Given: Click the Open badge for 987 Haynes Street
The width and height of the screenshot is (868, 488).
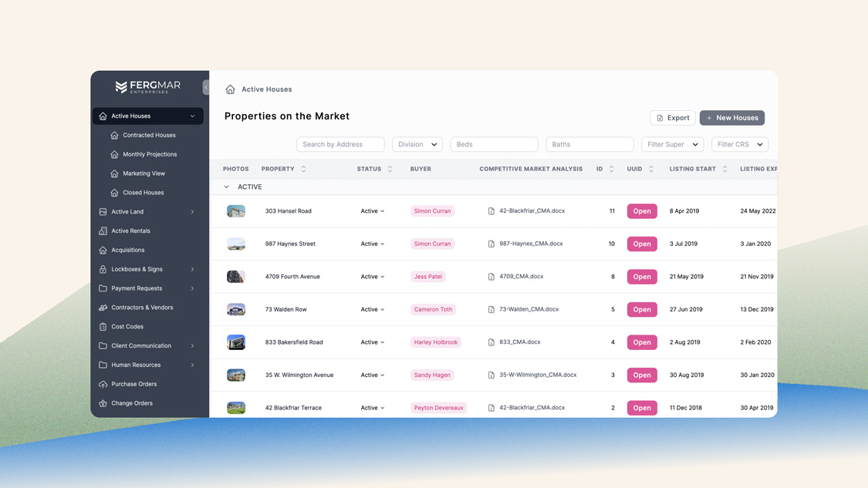Looking at the screenshot, I should pos(642,244).
